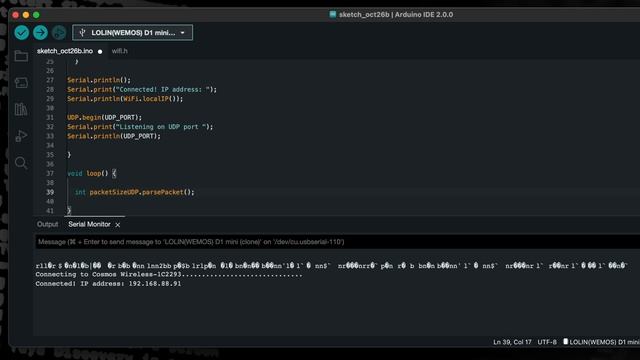The height and width of the screenshot is (360, 640).
Task: Click the unsaved dot on sketch_oct26b.ino tab
Action: point(100,51)
